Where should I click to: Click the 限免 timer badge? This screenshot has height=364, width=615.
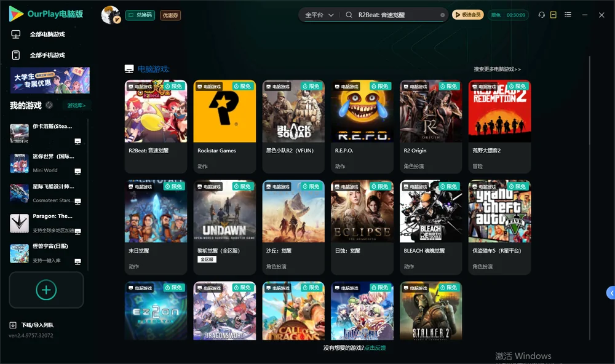(508, 15)
